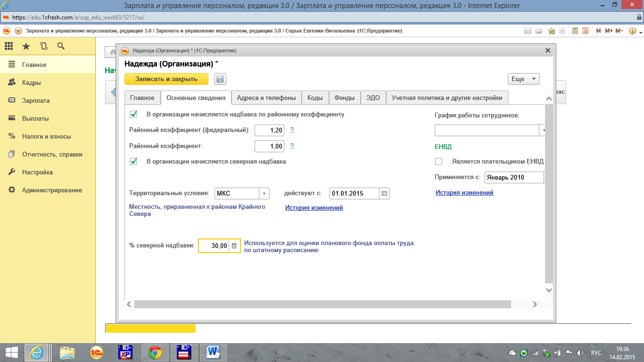Open Зарплата section in sidebar
The width and height of the screenshot is (644, 362).
coord(48,100)
